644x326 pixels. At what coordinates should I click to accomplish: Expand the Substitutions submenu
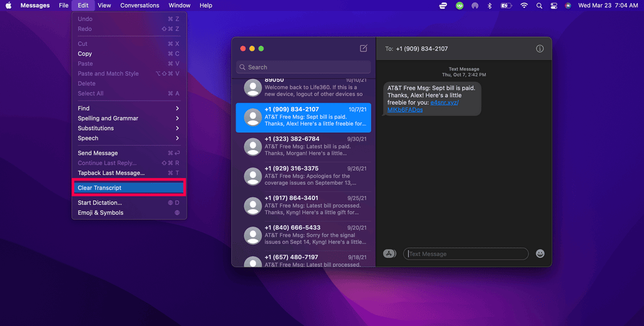click(x=129, y=128)
